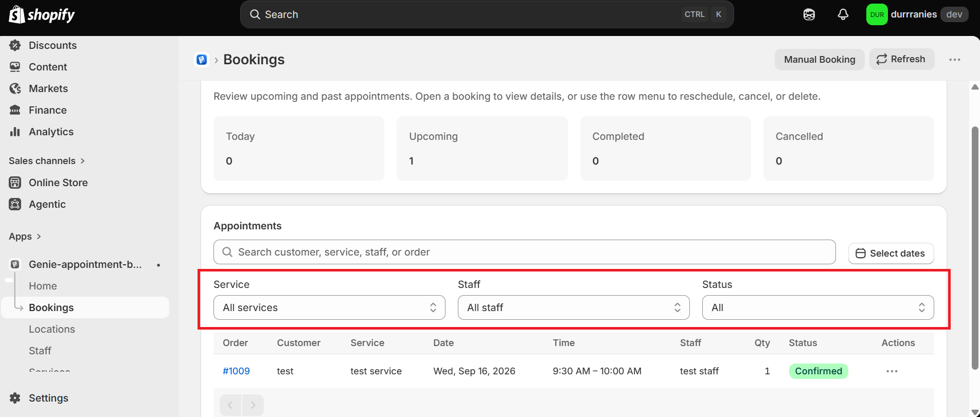Open the Service filter dropdown
The width and height of the screenshot is (980, 417).
pyautogui.click(x=329, y=307)
